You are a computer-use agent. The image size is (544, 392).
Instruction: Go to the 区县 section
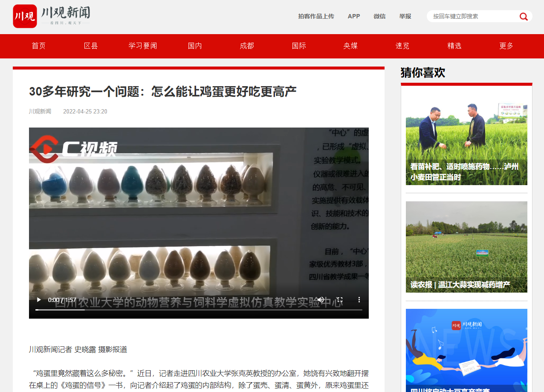coord(91,46)
